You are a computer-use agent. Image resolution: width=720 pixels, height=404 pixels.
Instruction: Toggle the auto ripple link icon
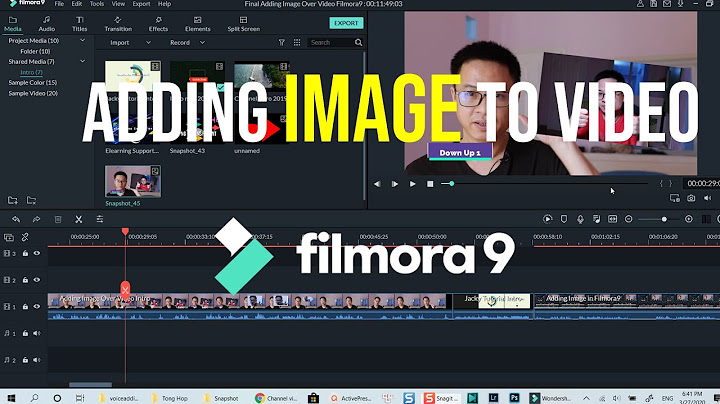(25, 237)
